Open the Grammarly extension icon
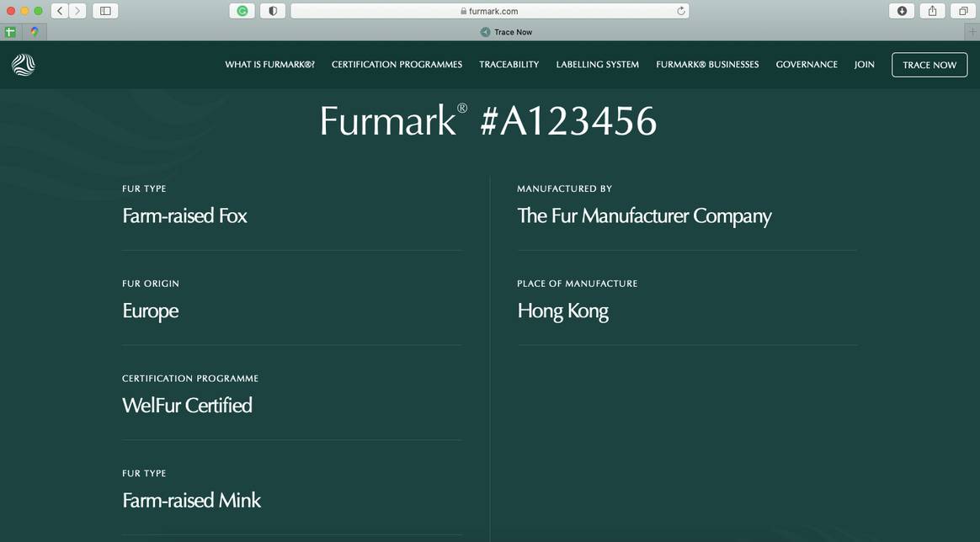The image size is (980, 542). (x=242, y=11)
